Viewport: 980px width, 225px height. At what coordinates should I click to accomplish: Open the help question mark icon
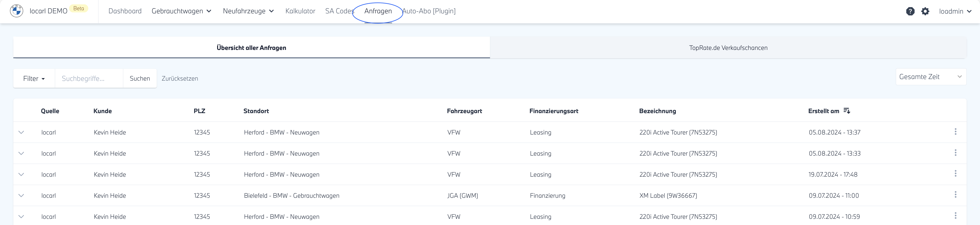910,11
